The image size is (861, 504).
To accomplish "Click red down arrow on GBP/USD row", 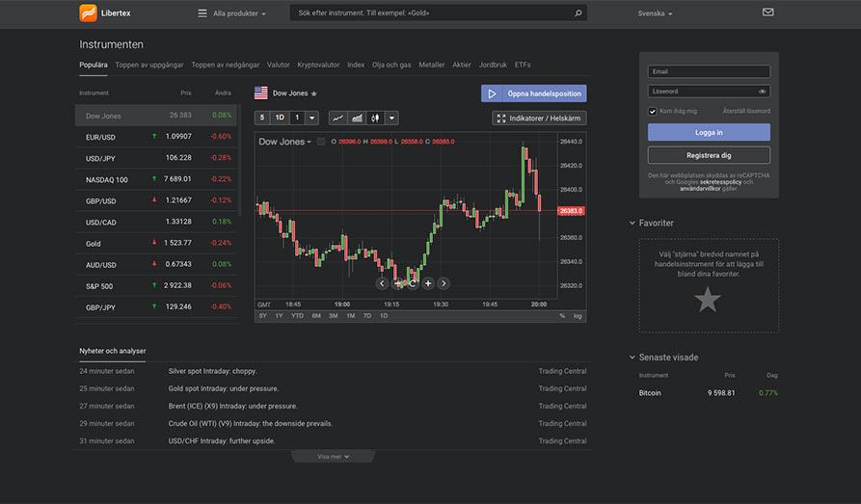I will point(154,199).
